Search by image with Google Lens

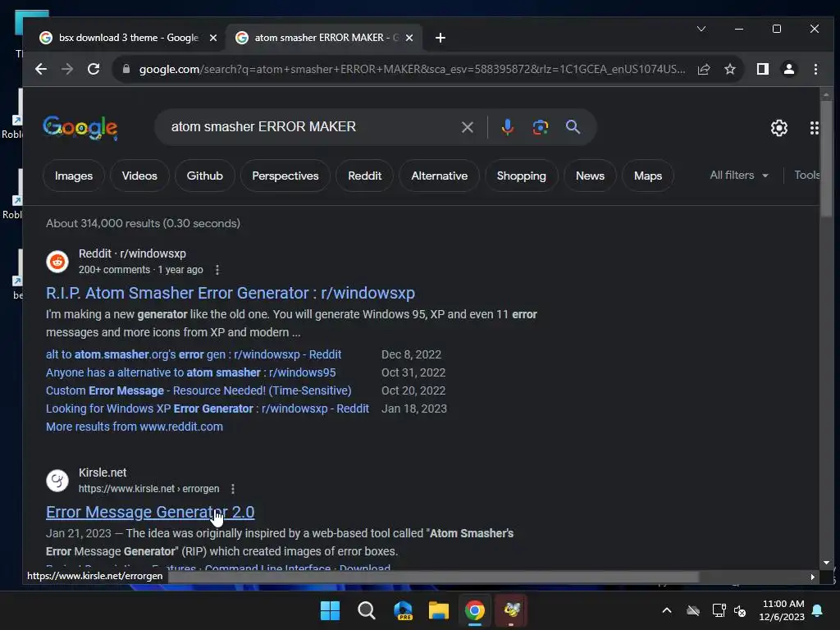540,127
